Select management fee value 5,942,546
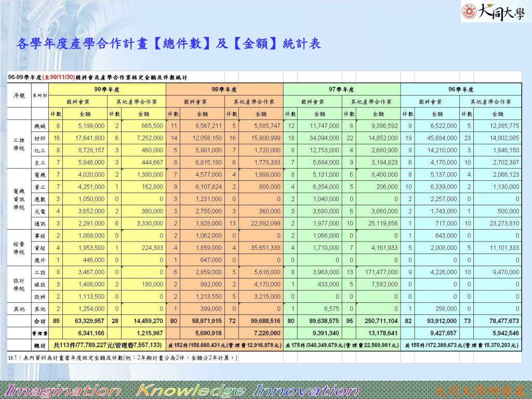This screenshot has height=399, width=532. (x=506, y=333)
